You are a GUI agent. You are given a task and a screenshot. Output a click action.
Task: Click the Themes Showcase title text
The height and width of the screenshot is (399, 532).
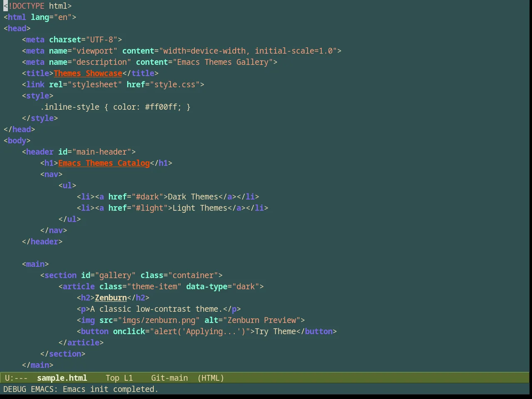click(x=88, y=73)
